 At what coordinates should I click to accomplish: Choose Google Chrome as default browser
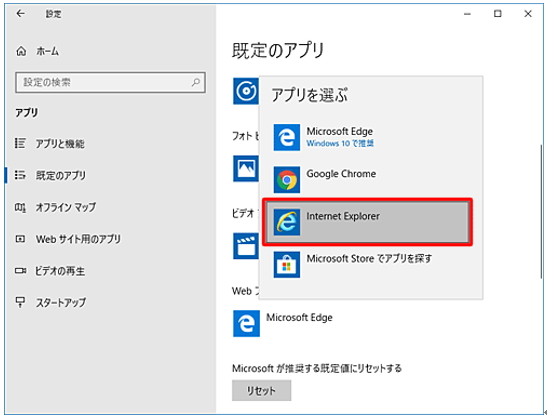(367, 180)
